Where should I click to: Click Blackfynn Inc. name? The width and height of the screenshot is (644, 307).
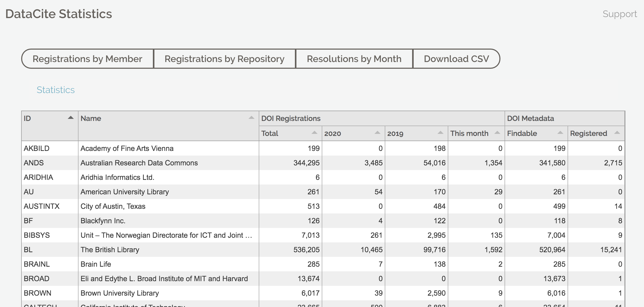pyautogui.click(x=103, y=221)
